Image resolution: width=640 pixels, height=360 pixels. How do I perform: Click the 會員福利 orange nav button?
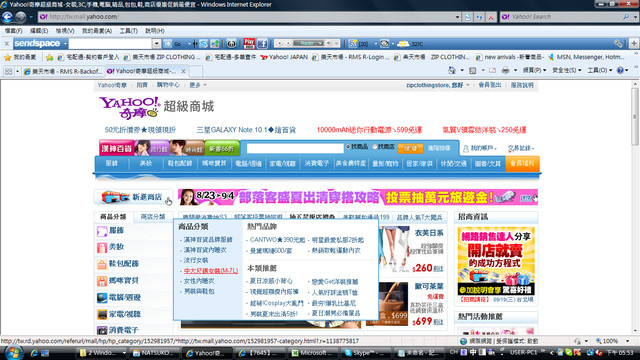pyautogui.click(x=522, y=163)
